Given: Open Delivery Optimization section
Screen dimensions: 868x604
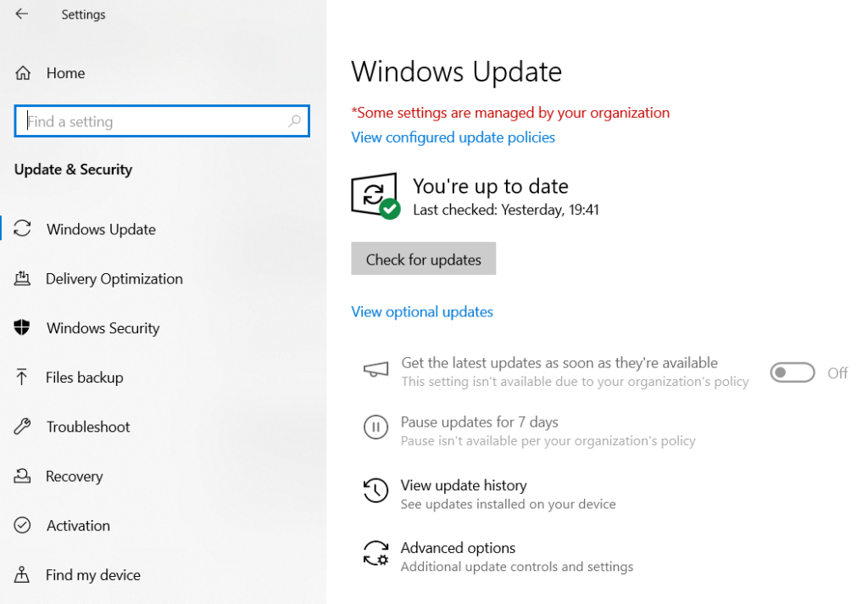Looking at the screenshot, I should pos(114,279).
